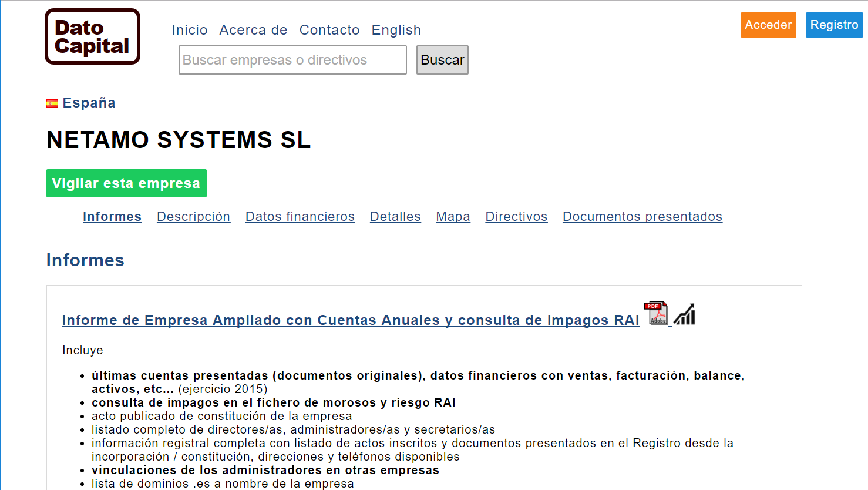Click the bar chart report icon
The height and width of the screenshot is (490, 868).
click(x=684, y=314)
